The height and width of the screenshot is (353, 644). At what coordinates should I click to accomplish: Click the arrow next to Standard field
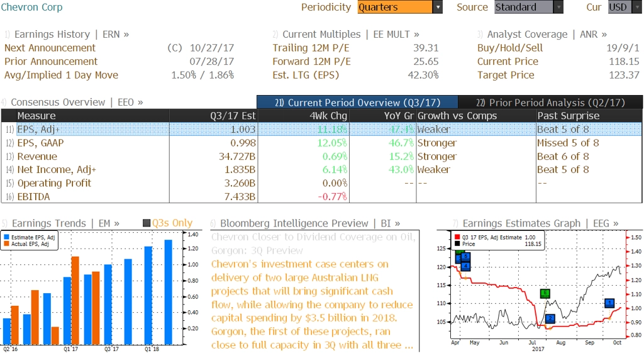click(558, 7)
